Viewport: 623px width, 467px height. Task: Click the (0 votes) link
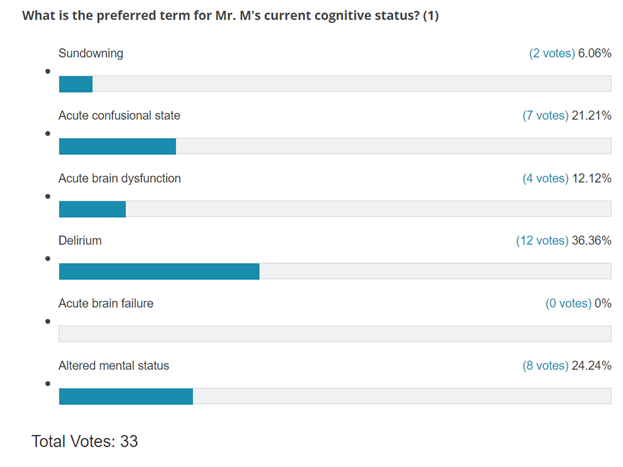568,303
